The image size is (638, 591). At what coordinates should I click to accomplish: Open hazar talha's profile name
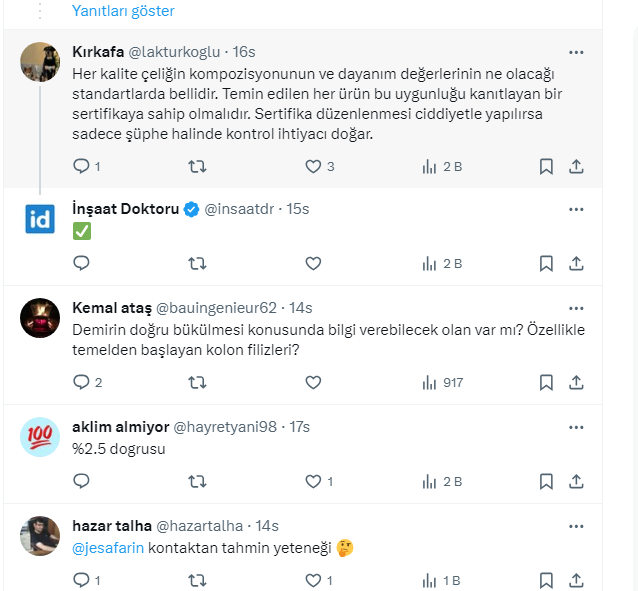point(112,525)
